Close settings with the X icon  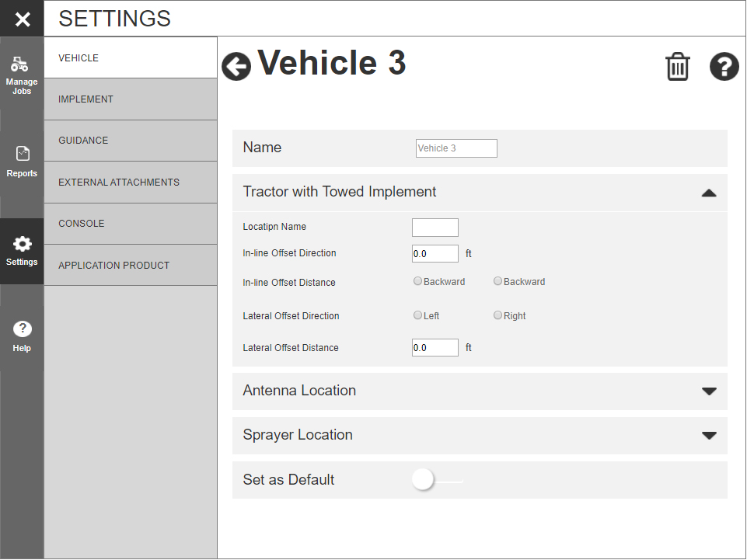tap(22, 19)
